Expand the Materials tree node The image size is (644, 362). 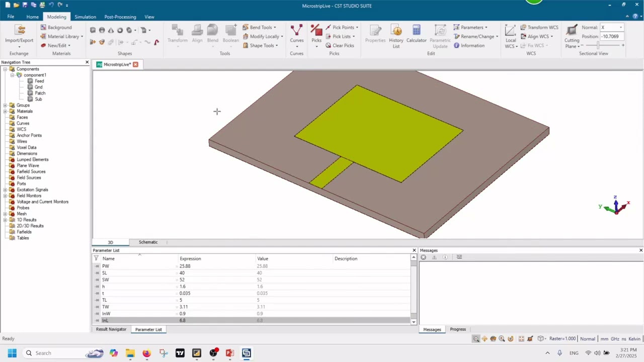[x=6, y=111]
